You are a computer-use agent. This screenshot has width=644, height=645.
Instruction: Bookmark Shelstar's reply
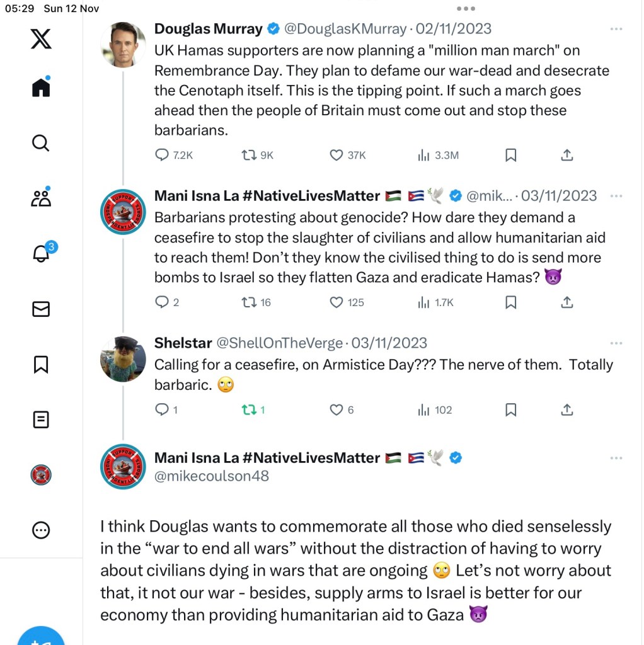pyautogui.click(x=511, y=410)
